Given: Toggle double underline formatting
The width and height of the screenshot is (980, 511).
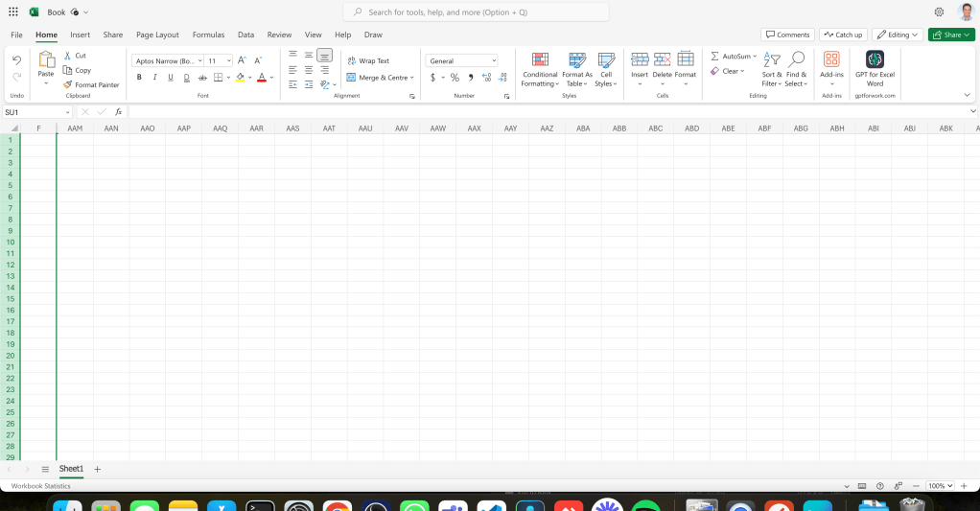Looking at the screenshot, I should point(186,78).
